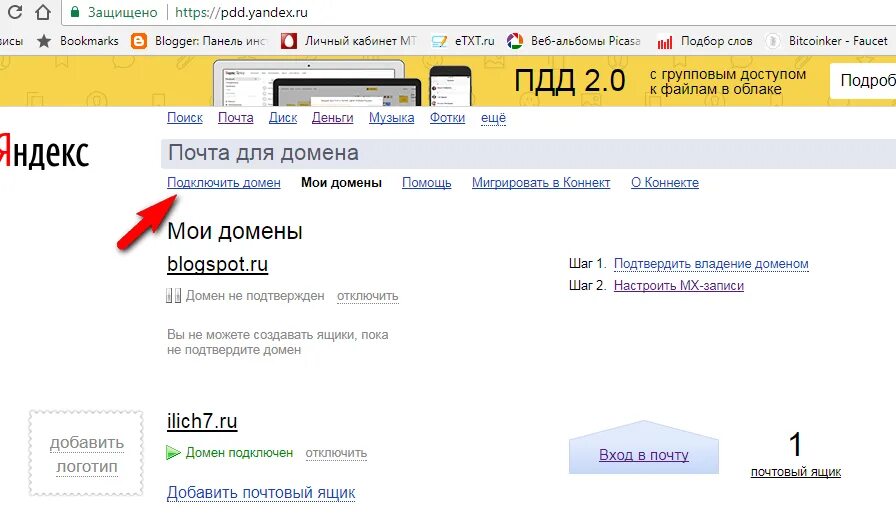Viewport: 896px width, 526px height.
Task: Click the pause icon beside Домен не подтвержден
Action: [174, 296]
